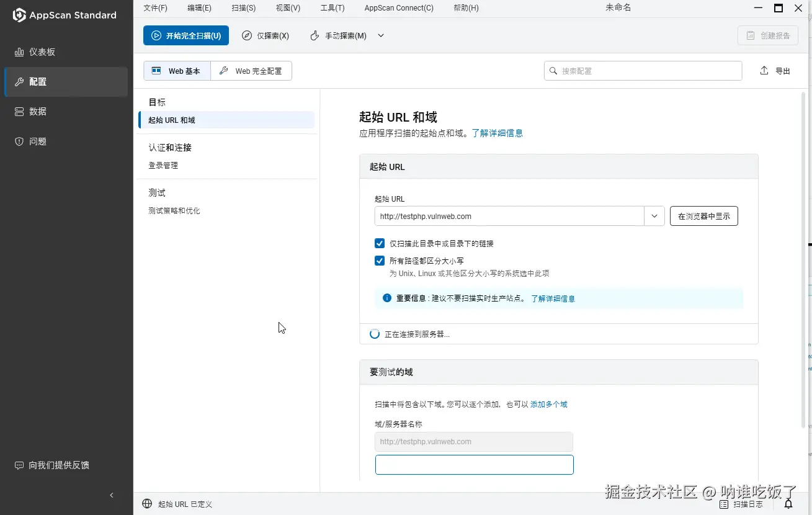Viewport: 812px width, 515px height.
Task: Click the 目标 section heading
Action: (157, 102)
